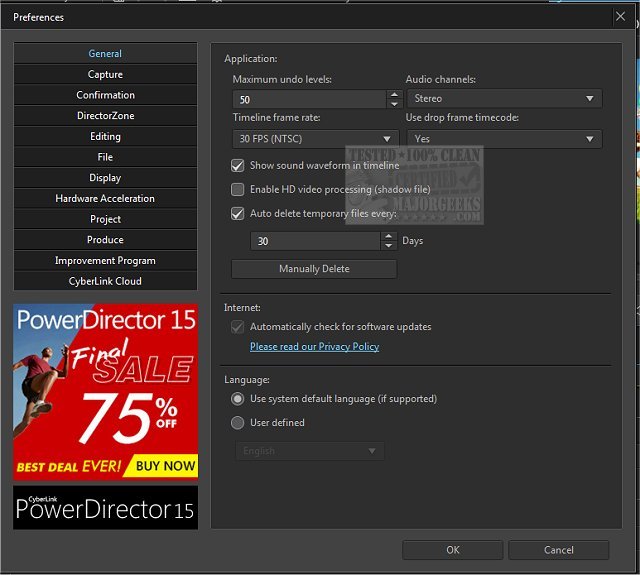Enable HD video processing shadow file
Screen dimensions: 640x575
pyautogui.click(x=238, y=189)
